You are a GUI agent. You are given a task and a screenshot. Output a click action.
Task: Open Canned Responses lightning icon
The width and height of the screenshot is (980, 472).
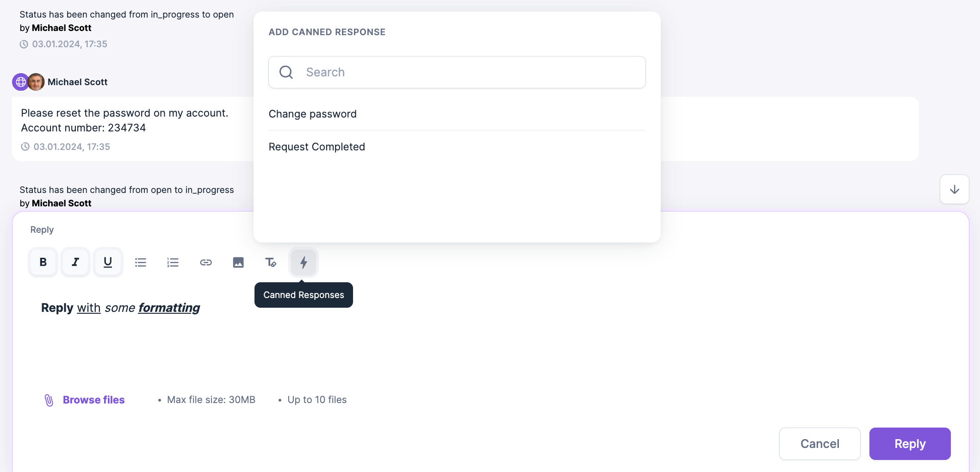(x=304, y=262)
